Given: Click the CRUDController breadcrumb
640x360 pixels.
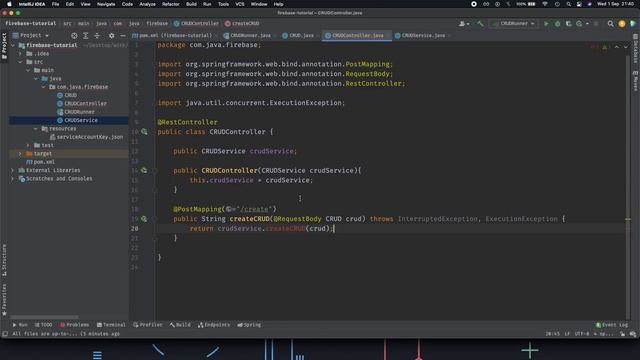Looking at the screenshot, I should [196, 24].
